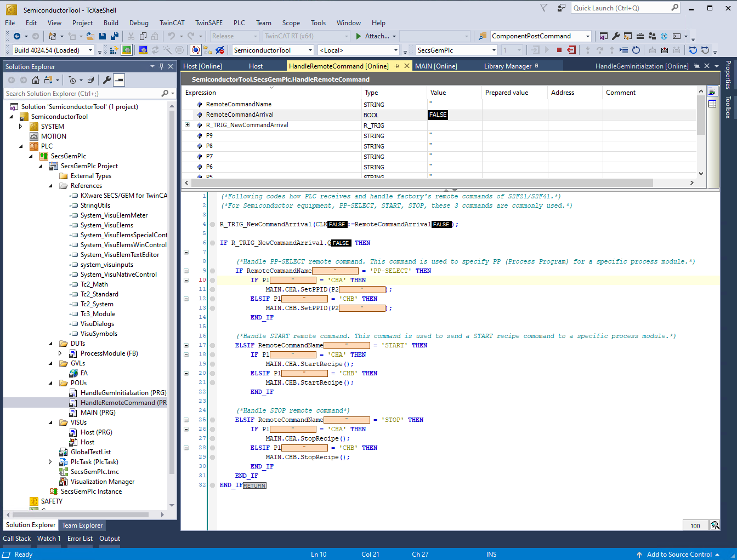Click the Open File folder icon

(90, 36)
